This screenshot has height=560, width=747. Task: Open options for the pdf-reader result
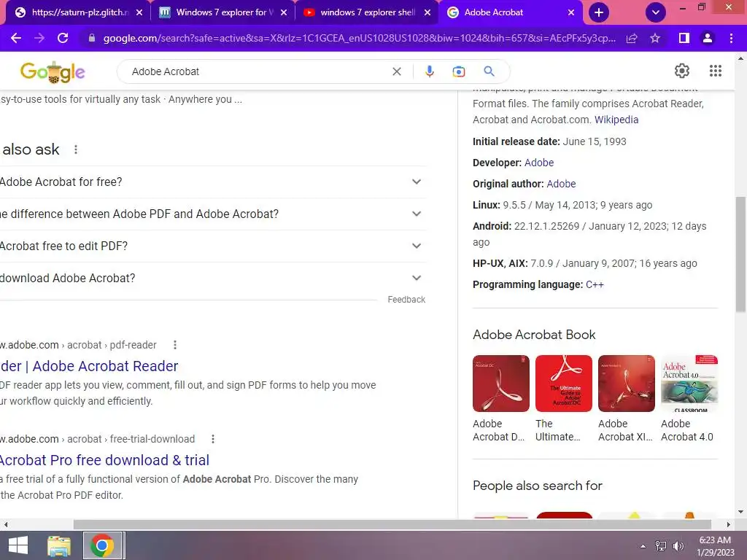pos(175,345)
